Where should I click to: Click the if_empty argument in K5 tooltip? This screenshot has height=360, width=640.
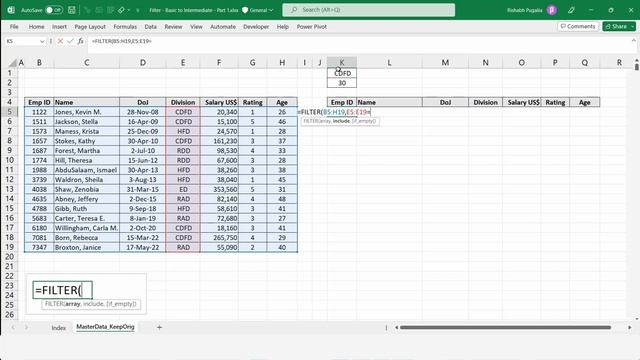tap(364, 121)
